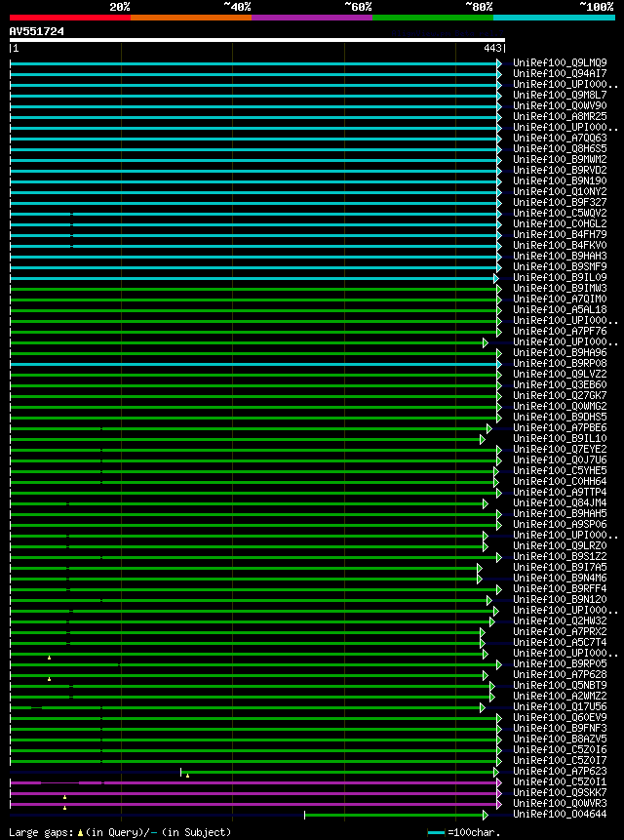624x840 pixels.
Task: Click the green arrowhead of the B9I7A5 row
Action: 480,568
